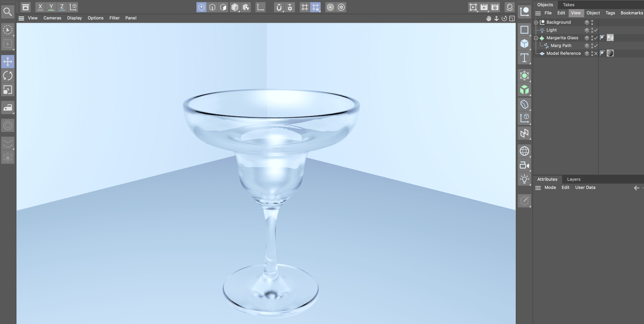The image size is (644, 324).
Task: Select the Rotate tool
Action: click(8, 76)
